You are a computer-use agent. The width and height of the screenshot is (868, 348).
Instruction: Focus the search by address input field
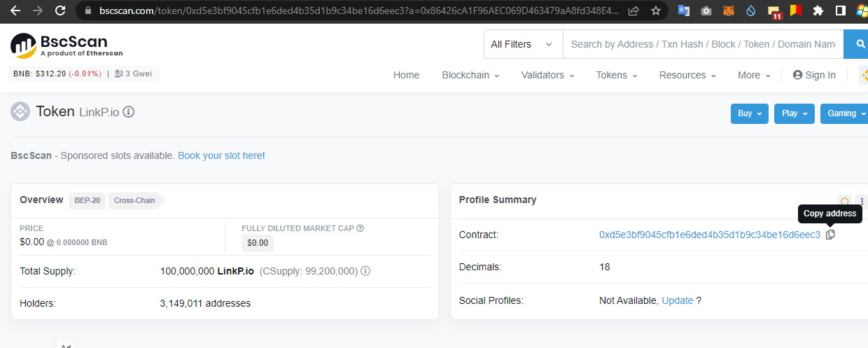click(x=703, y=44)
